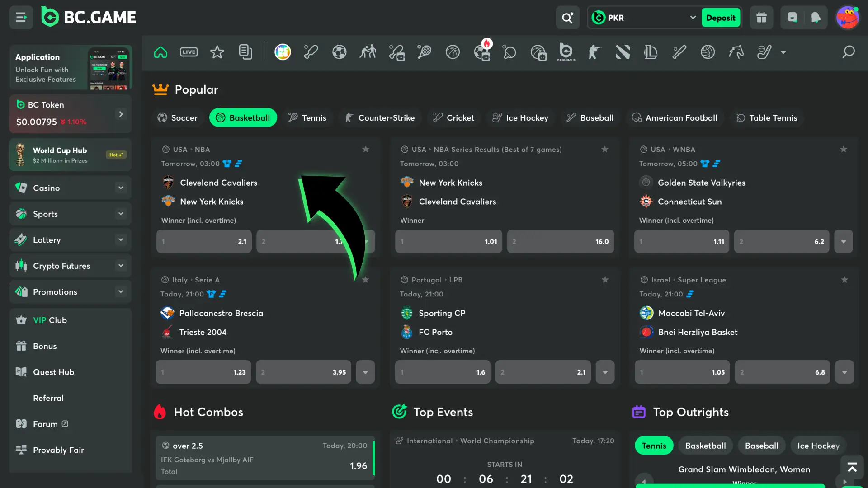Favorite the Israel Super League match
Screen dimensions: 868x488
point(844,280)
